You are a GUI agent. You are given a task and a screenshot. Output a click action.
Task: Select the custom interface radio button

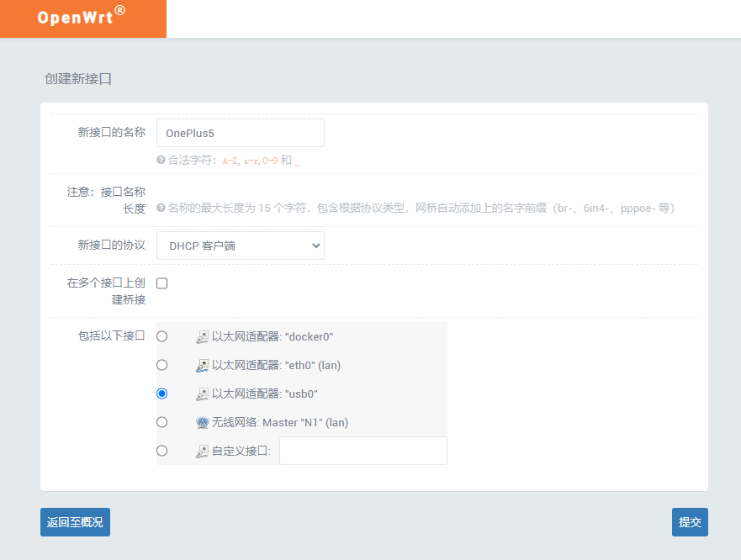162,451
